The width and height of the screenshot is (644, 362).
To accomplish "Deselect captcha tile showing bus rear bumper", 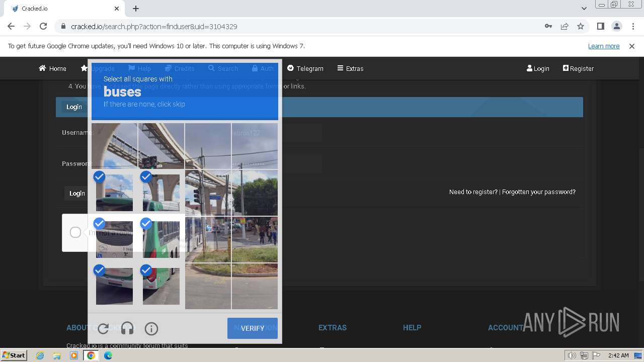I will click(x=114, y=286).
